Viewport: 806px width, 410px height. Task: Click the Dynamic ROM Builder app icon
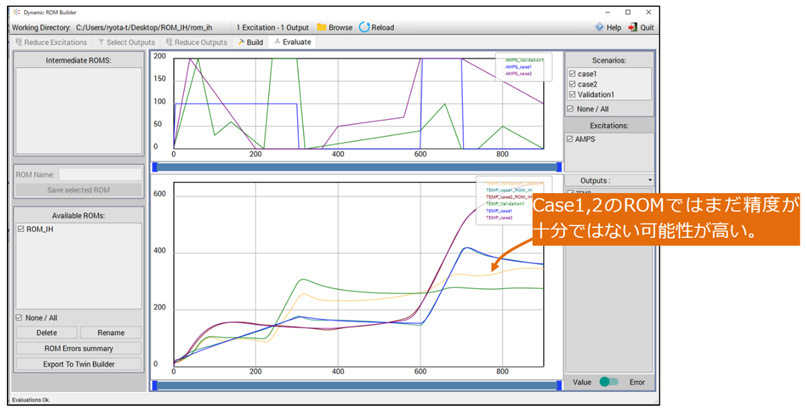[17, 12]
